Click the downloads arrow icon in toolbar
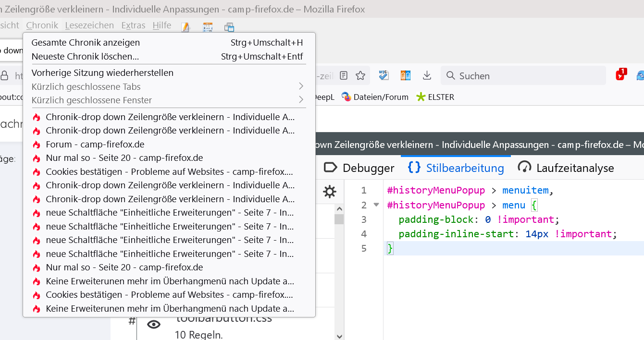The image size is (644, 340). (x=427, y=75)
